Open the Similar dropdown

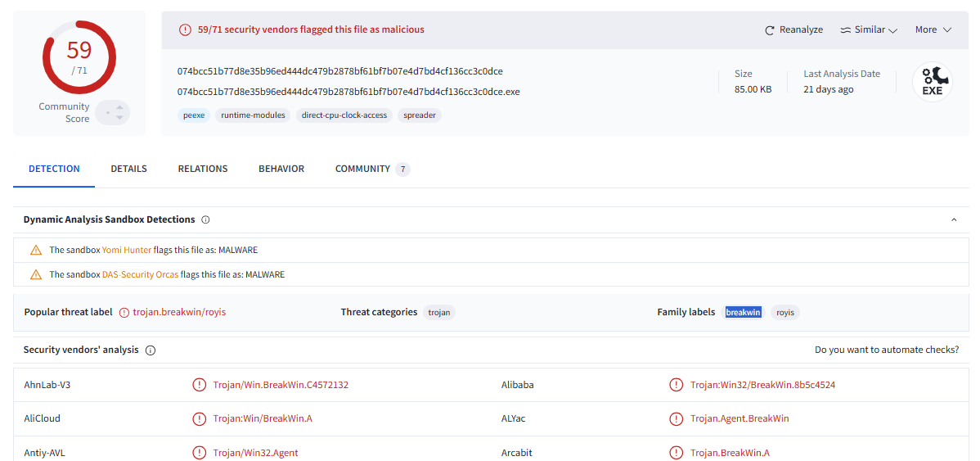click(870, 30)
